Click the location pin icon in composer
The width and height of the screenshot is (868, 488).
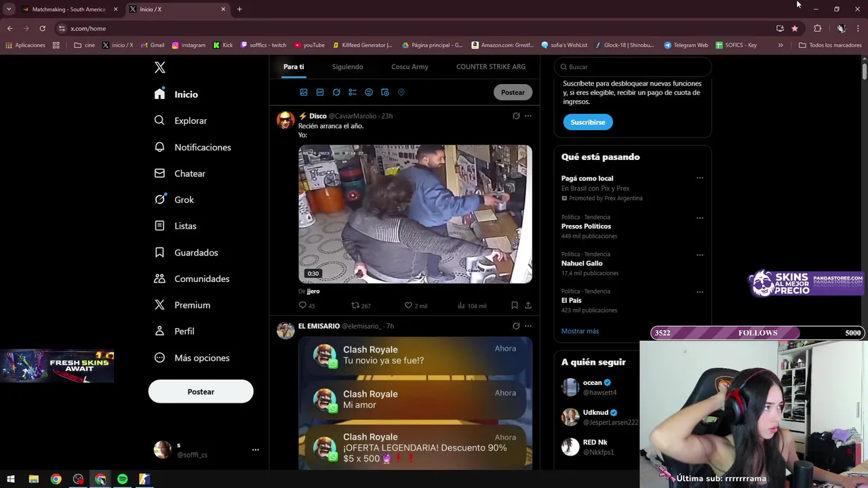coord(401,92)
